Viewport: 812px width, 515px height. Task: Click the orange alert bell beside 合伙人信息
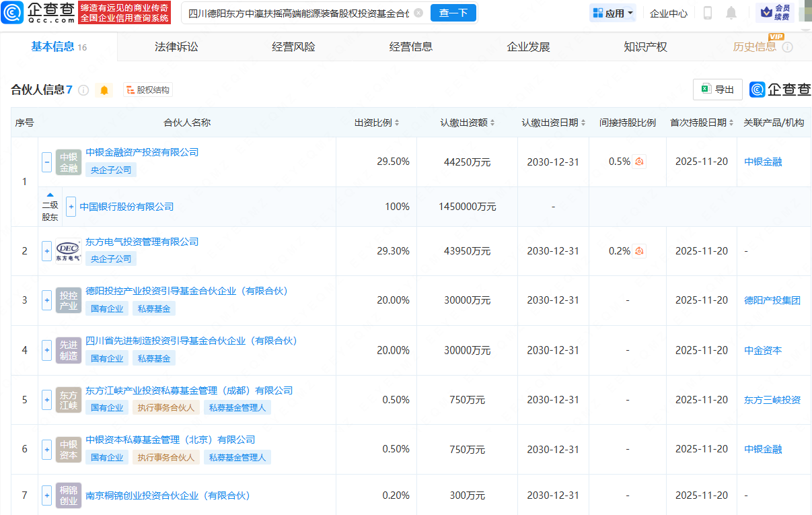coord(104,90)
